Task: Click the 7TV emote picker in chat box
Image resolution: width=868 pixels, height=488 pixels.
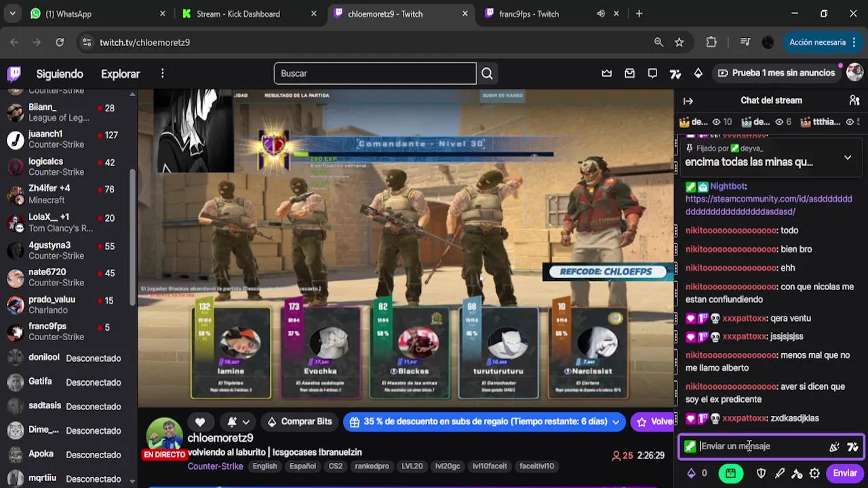Action: click(852, 447)
